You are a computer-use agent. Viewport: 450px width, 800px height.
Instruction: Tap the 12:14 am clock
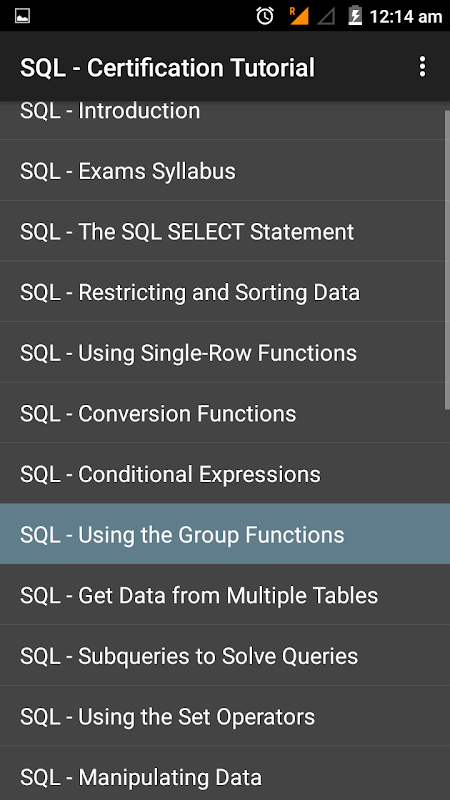tap(405, 17)
